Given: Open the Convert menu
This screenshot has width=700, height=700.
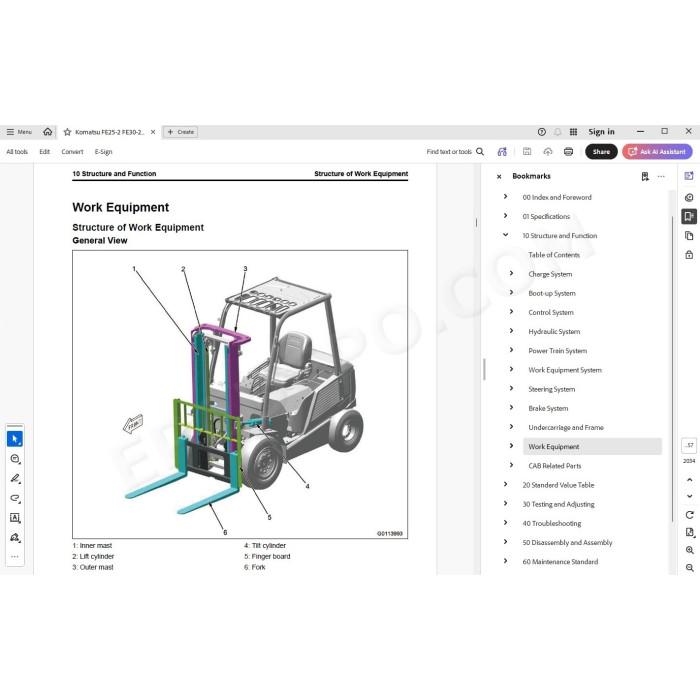Looking at the screenshot, I should coord(72,152).
